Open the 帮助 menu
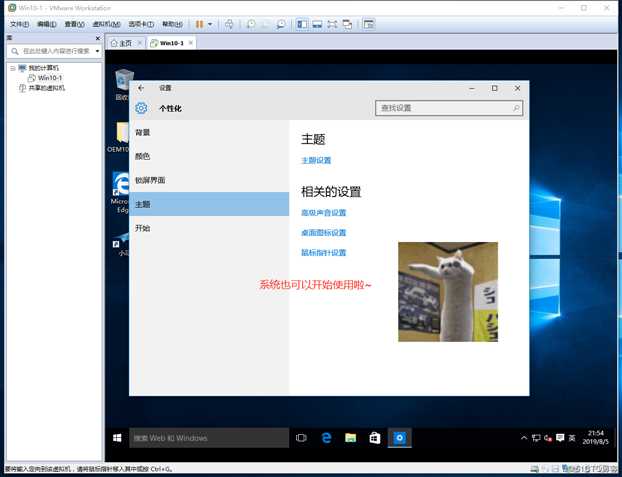Viewport: 622px width, 477px height. click(172, 25)
